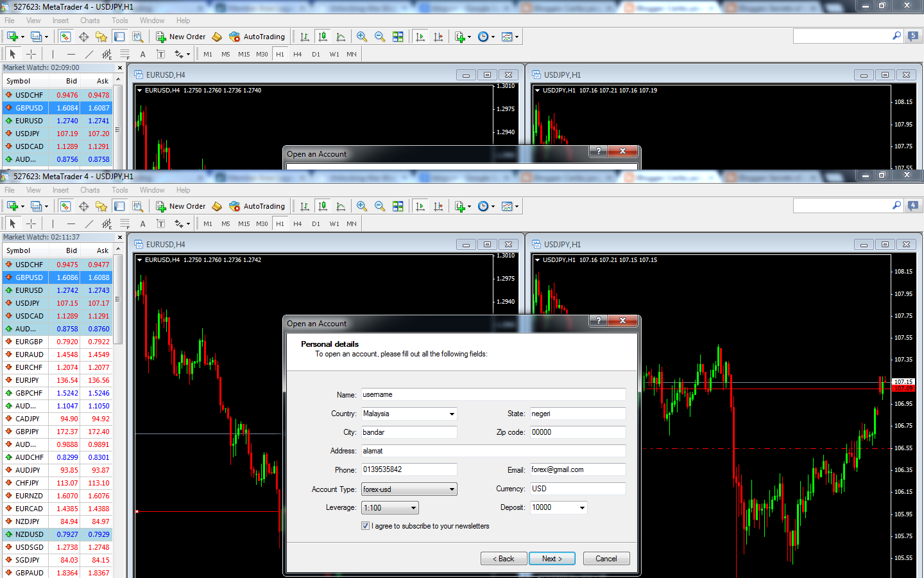Image resolution: width=924 pixels, height=578 pixels.
Task: Open Terminal panel icon in lower window toolbar
Action: [119, 206]
